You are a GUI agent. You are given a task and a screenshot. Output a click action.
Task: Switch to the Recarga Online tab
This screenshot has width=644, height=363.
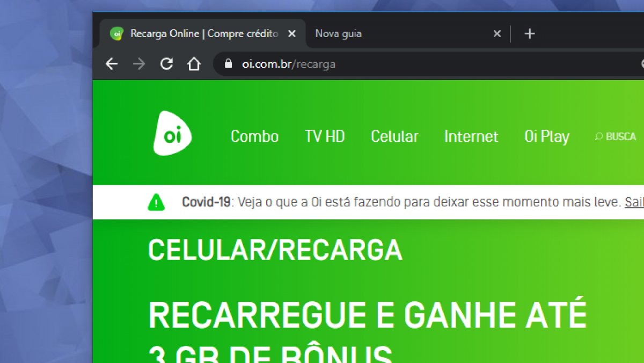[204, 34]
